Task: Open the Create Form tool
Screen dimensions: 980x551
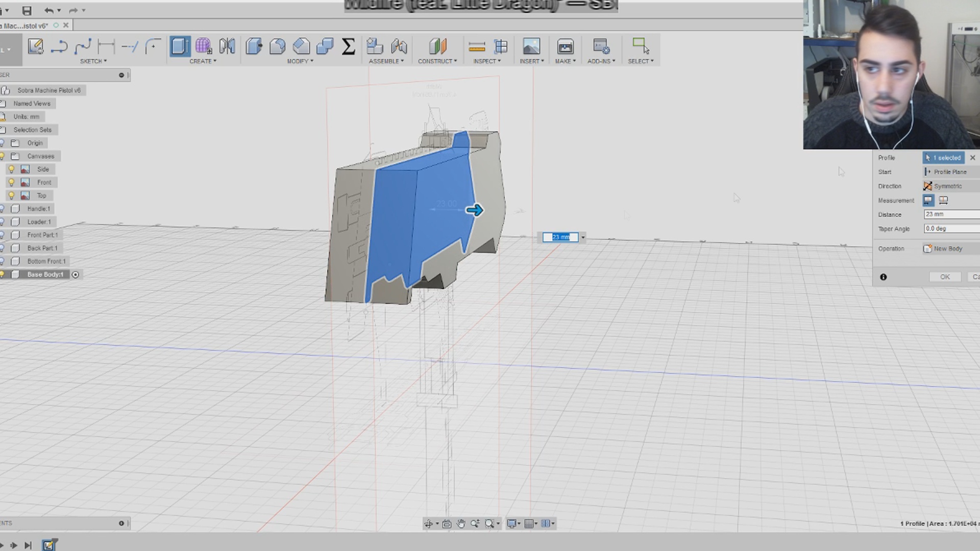Action: [204, 46]
